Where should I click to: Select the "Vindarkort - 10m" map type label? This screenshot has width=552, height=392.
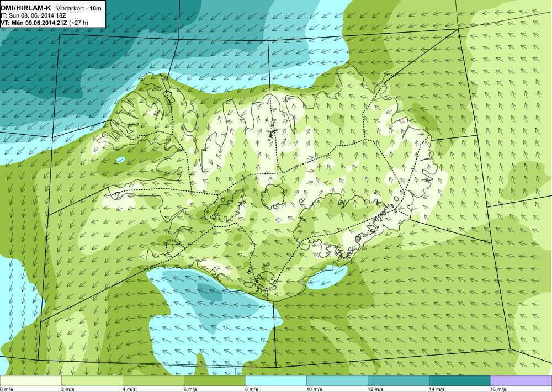pyautogui.click(x=79, y=8)
